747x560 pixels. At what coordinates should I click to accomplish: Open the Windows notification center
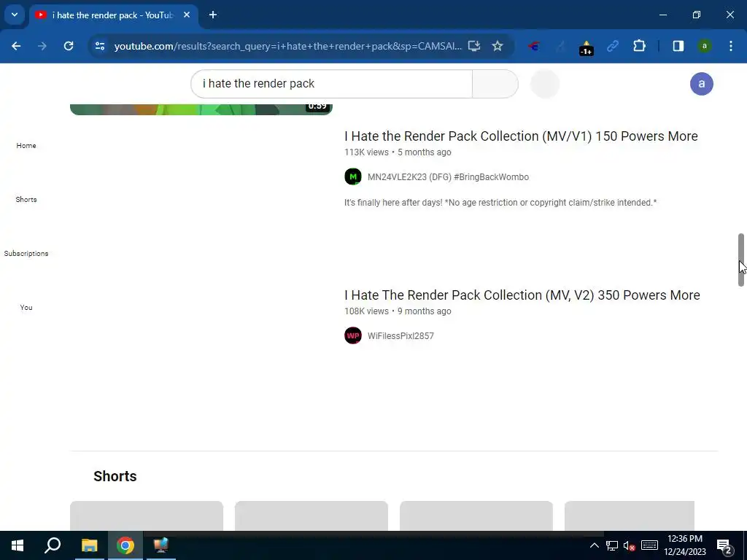tap(724, 545)
